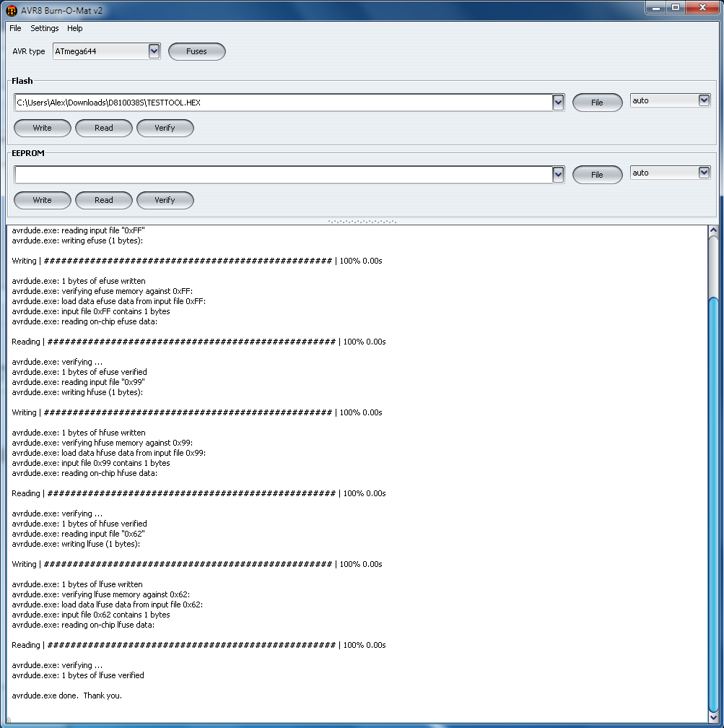Screen dimensions: 724x728
Task: Open the EEPROM format auto dropdown
Action: (670, 172)
